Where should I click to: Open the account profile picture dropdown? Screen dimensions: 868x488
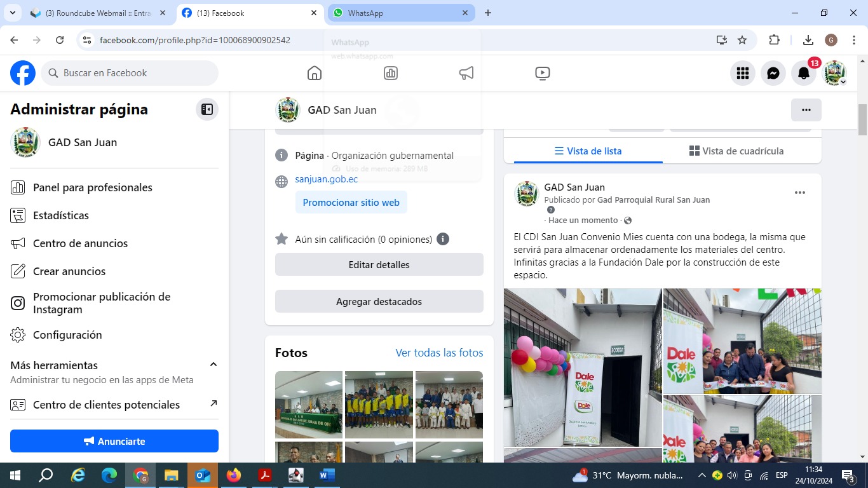(x=835, y=73)
